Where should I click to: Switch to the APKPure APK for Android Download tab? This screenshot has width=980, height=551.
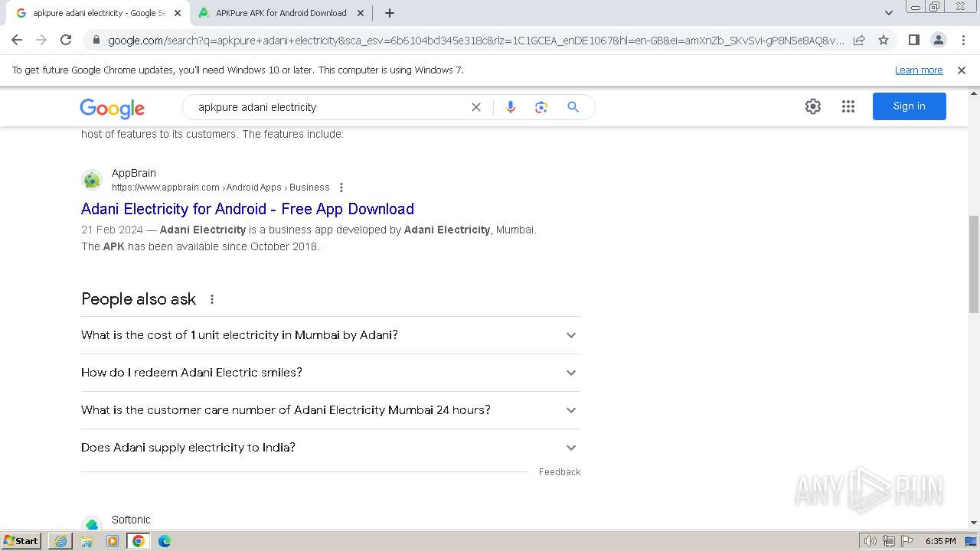[281, 13]
